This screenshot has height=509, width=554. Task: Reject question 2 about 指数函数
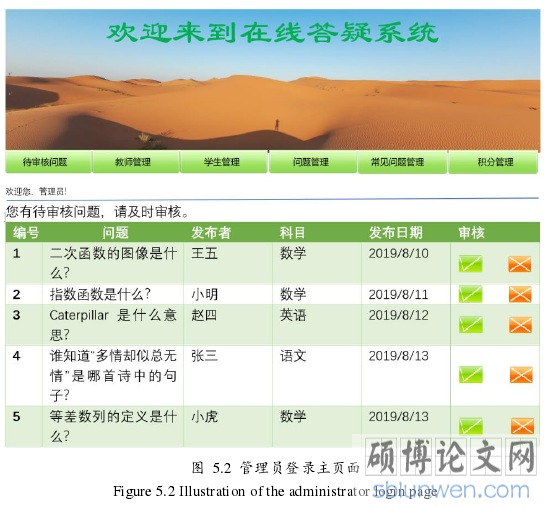click(x=520, y=294)
